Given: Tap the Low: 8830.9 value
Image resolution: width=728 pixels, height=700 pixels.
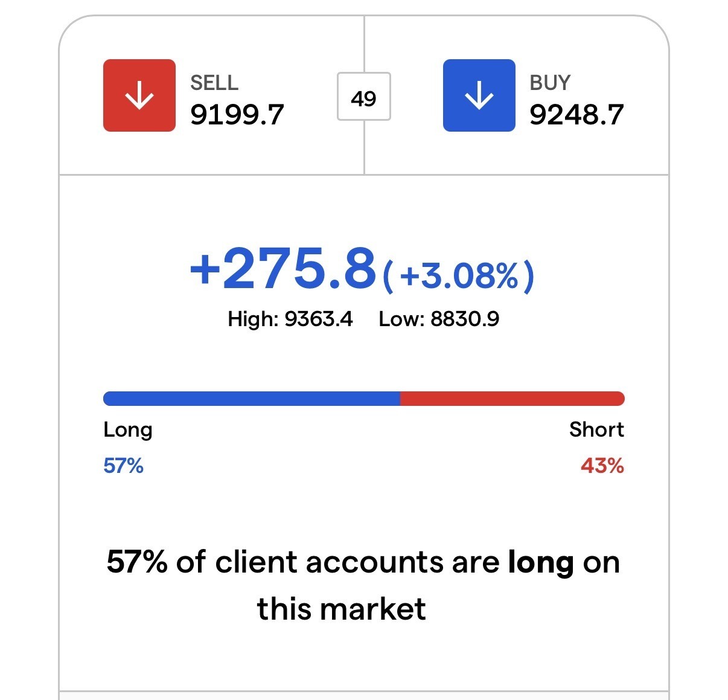Looking at the screenshot, I should (x=439, y=319).
